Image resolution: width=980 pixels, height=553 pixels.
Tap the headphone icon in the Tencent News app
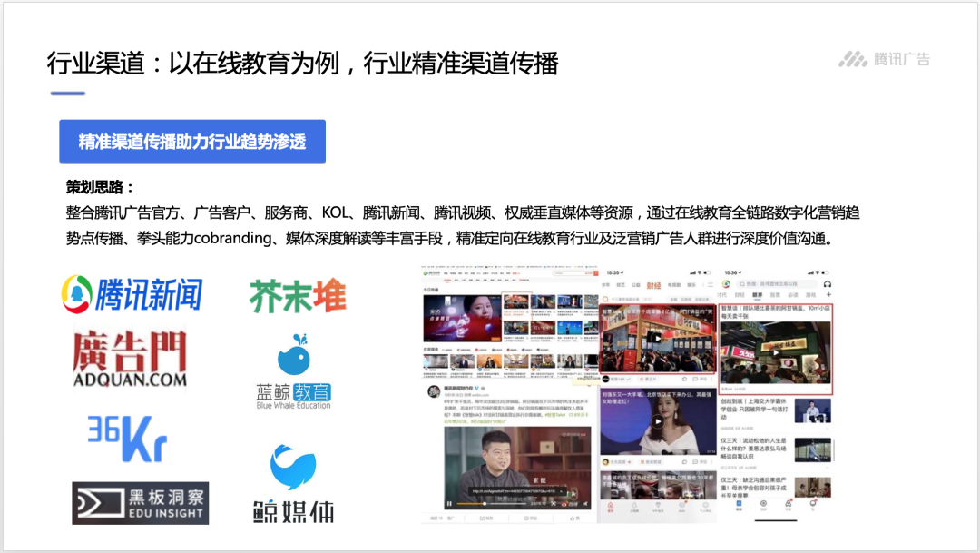click(828, 284)
